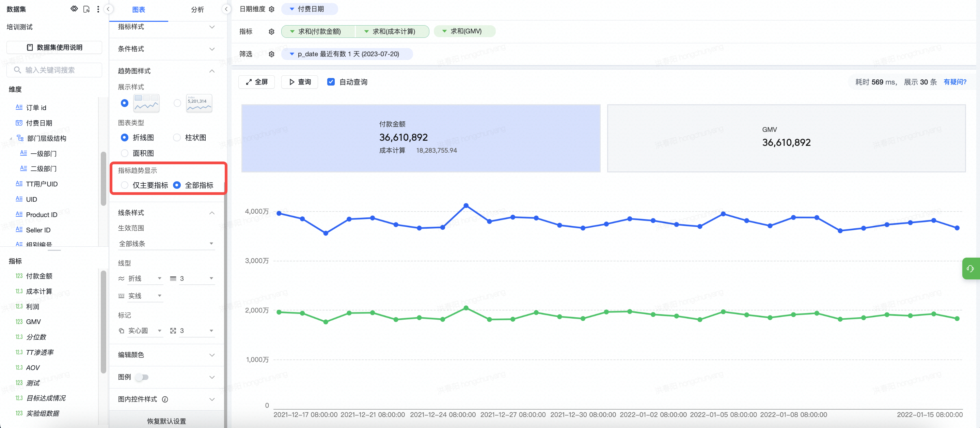The width and height of the screenshot is (980, 428).
Task: Open the 筛选 row gear settings
Action: [272, 54]
